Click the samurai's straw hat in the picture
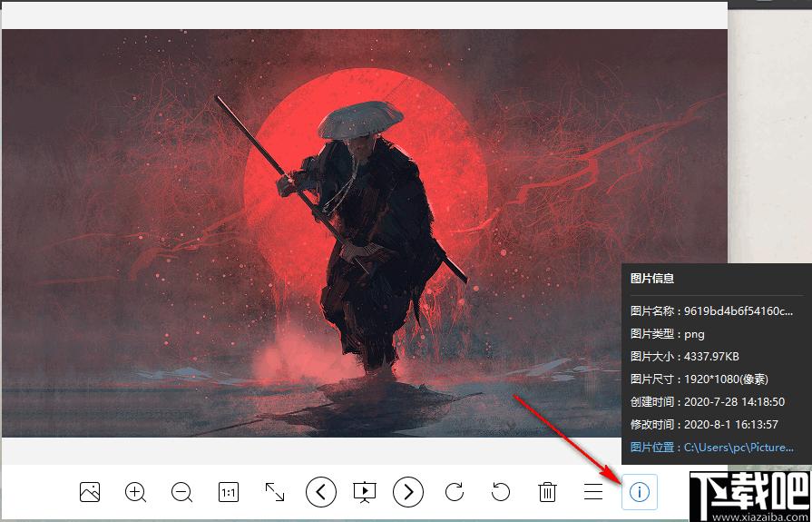The width and height of the screenshot is (812, 522). [x=360, y=119]
